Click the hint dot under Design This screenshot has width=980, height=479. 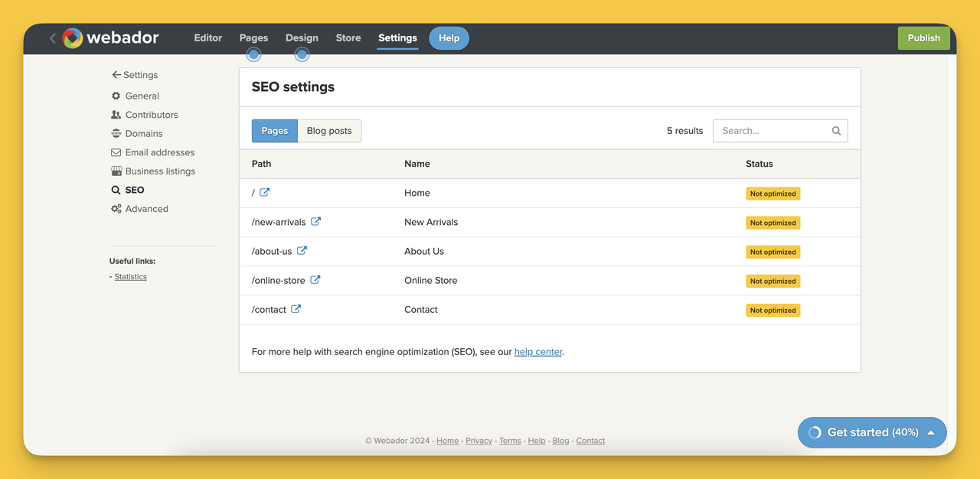302,54
